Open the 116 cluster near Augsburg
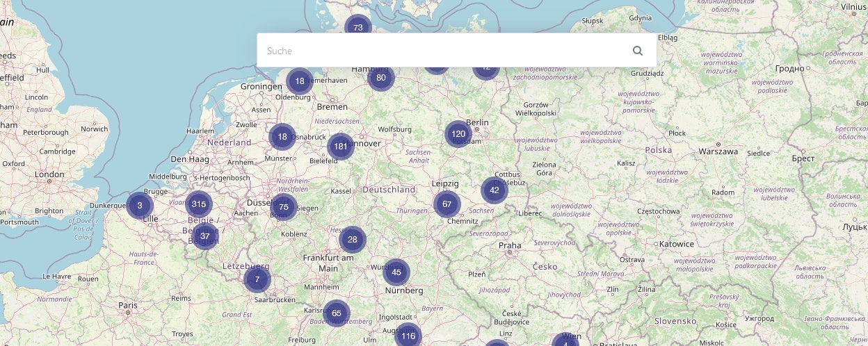Image resolution: width=868 pixels, height=346 pixels. tap(408, 336)
